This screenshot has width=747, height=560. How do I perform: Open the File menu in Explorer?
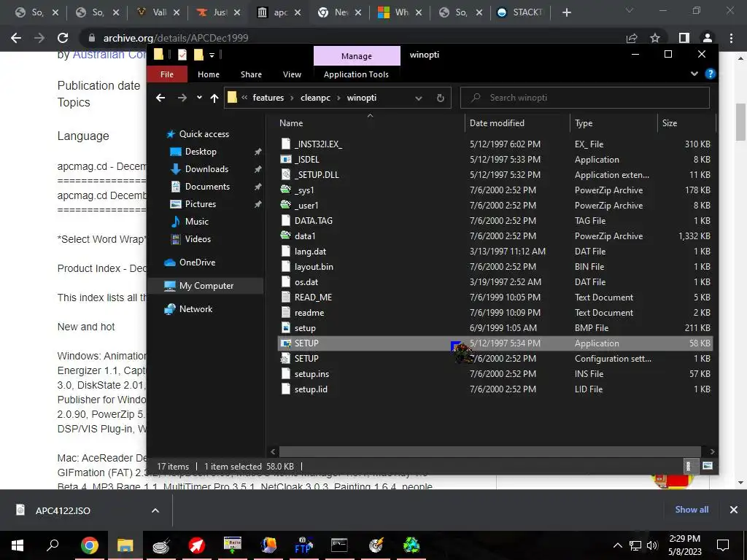click(167, 74)
